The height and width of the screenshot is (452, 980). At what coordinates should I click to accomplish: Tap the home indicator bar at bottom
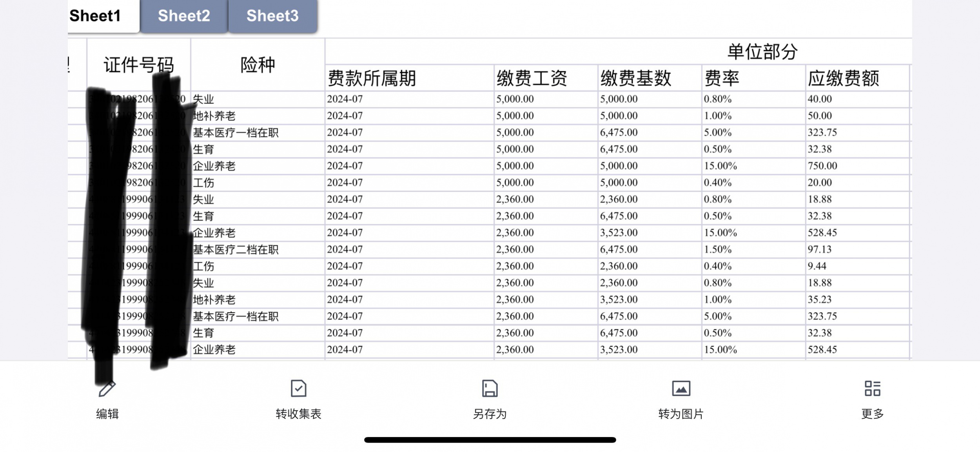pos(490,440)
